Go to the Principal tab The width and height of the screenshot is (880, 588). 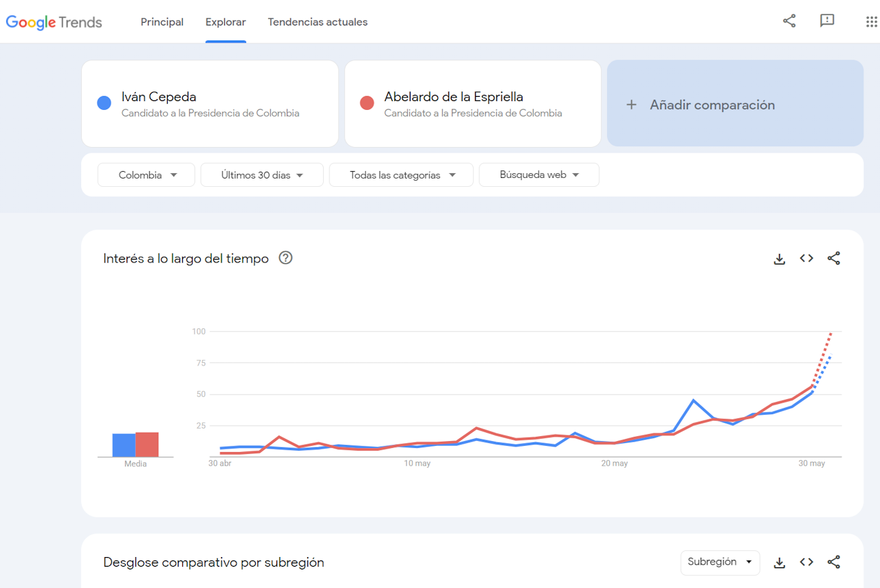click(x=162, y=22)
